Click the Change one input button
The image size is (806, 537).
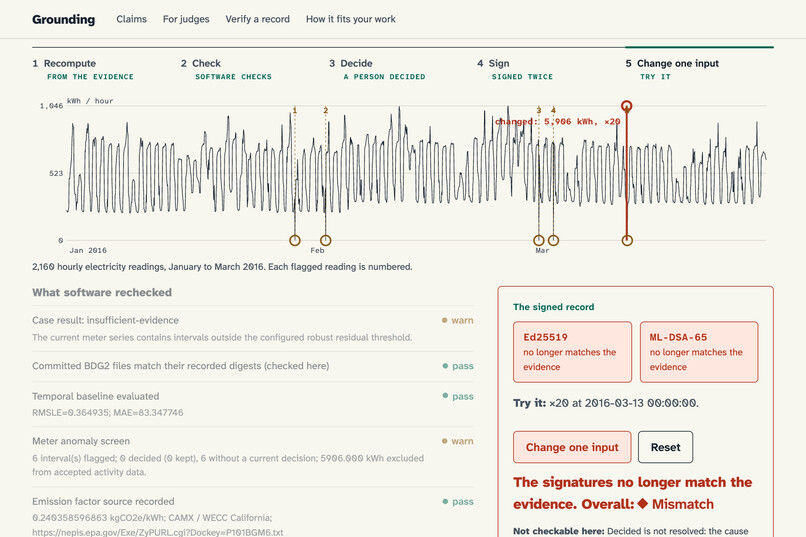[x=572, y=447]
